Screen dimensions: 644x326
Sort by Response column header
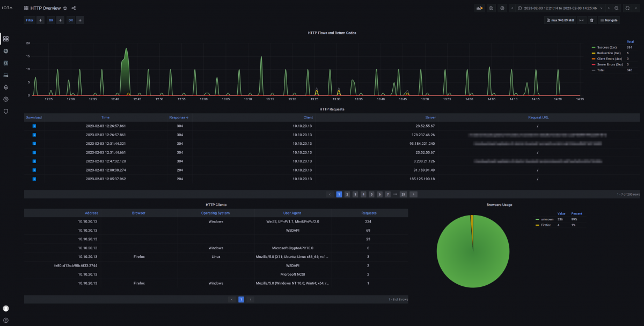179,117
